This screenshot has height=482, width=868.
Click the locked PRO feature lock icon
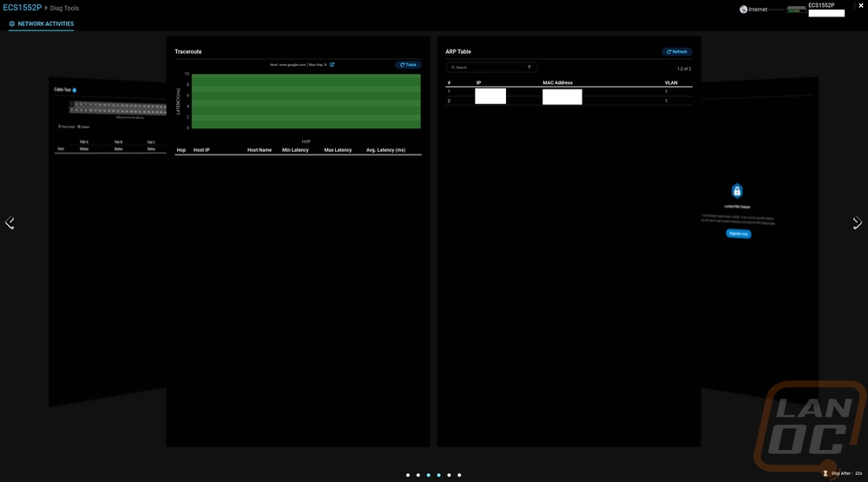click(x=737, y=191)
